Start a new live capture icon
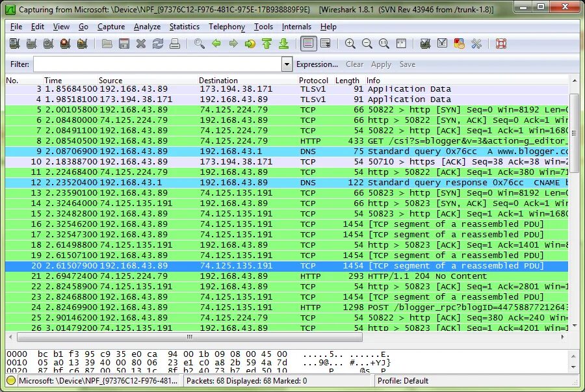The image size is (585, 392). click(x=48, y=44)
